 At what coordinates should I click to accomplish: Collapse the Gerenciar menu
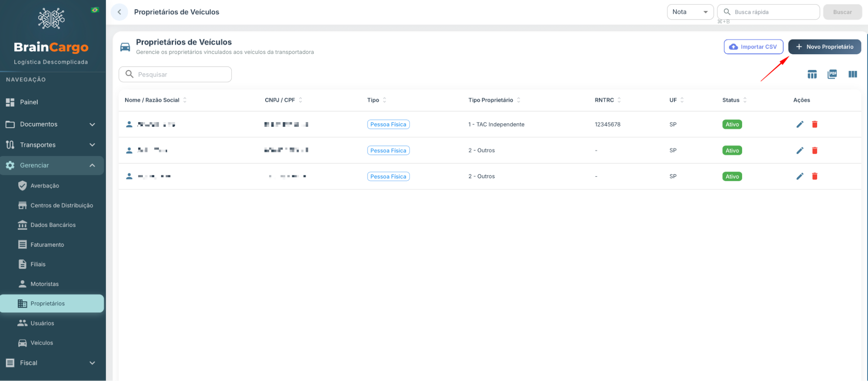click(x=52, y=166)
